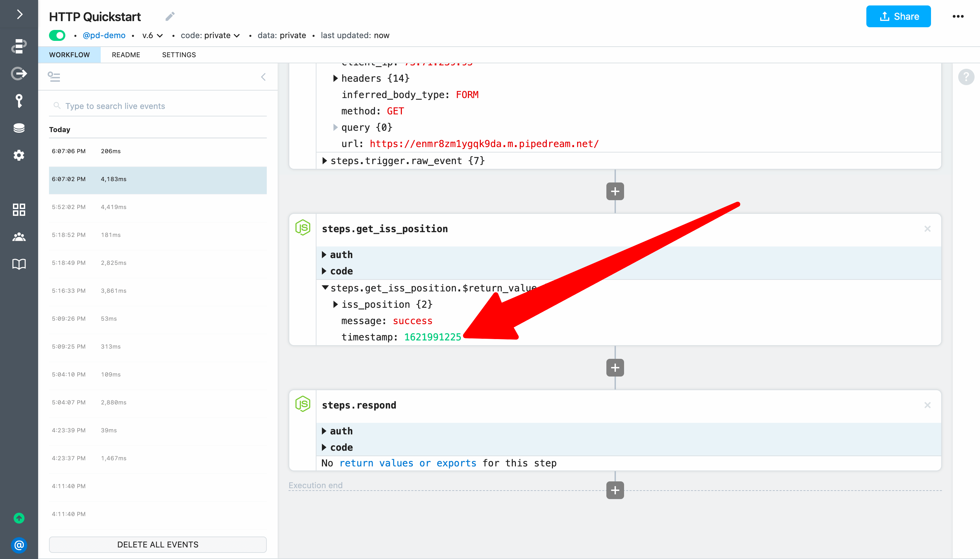This screenshot has width=980, height=559.
Task: Click the help question mark icon
Action: pos(966,77)
